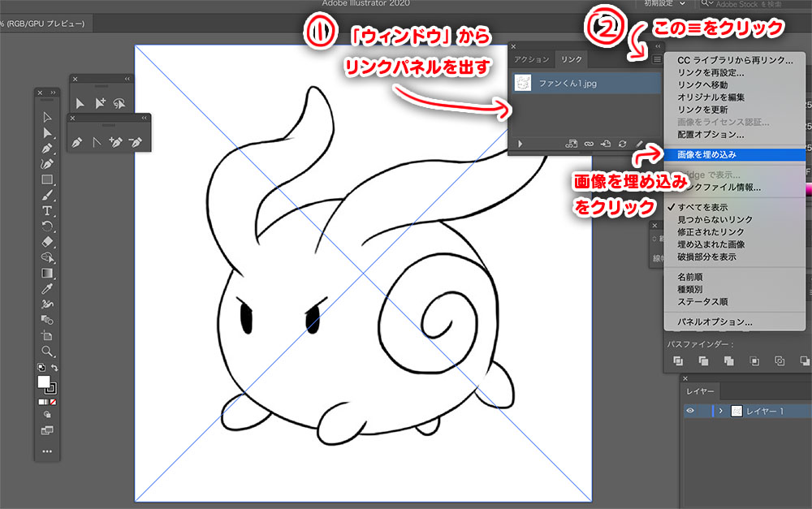Collapse the Links panel with double arrows
The image size is (812, 509).
point(658,46)
